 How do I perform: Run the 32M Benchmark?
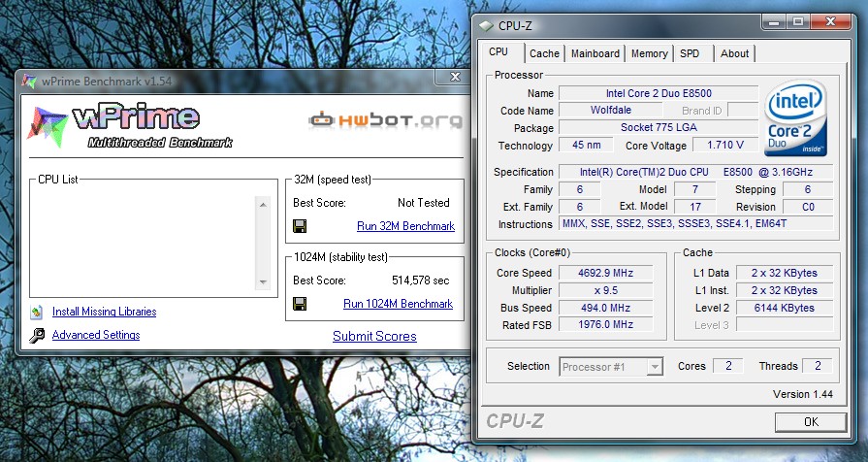[x=405, y=226]
